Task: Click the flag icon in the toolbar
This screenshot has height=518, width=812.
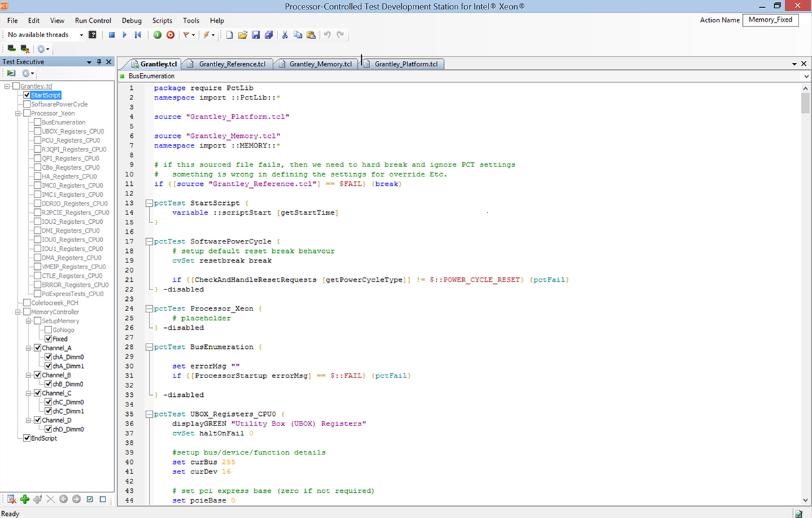Action: coord(187,34)
